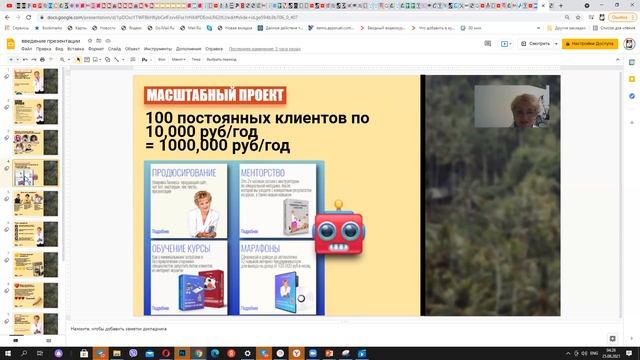Viewport: 640px width, 360px height.
Task: Open the Вставка menu
Action: click(76, 49)
